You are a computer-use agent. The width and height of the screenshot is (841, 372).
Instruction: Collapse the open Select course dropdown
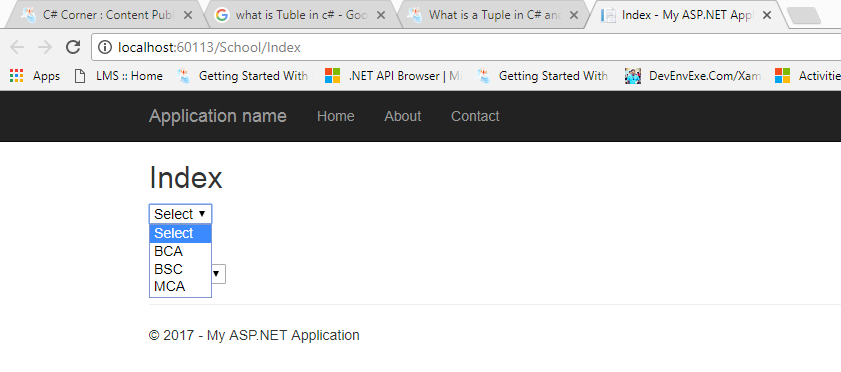click(180, 214)
